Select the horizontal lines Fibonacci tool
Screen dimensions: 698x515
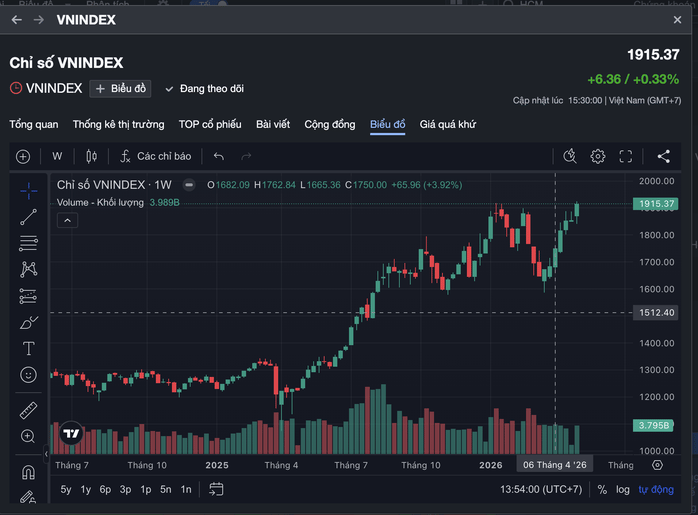28,243
